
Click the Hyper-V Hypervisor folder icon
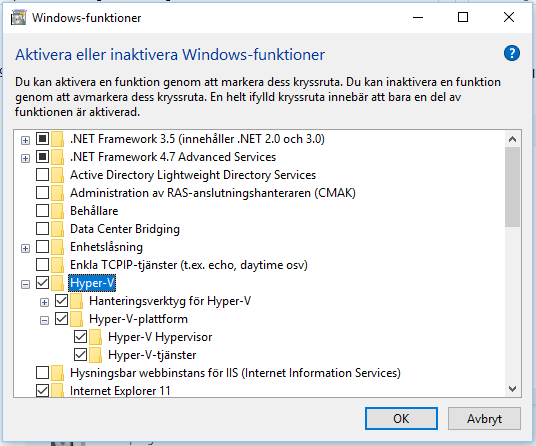click(95, 337)
